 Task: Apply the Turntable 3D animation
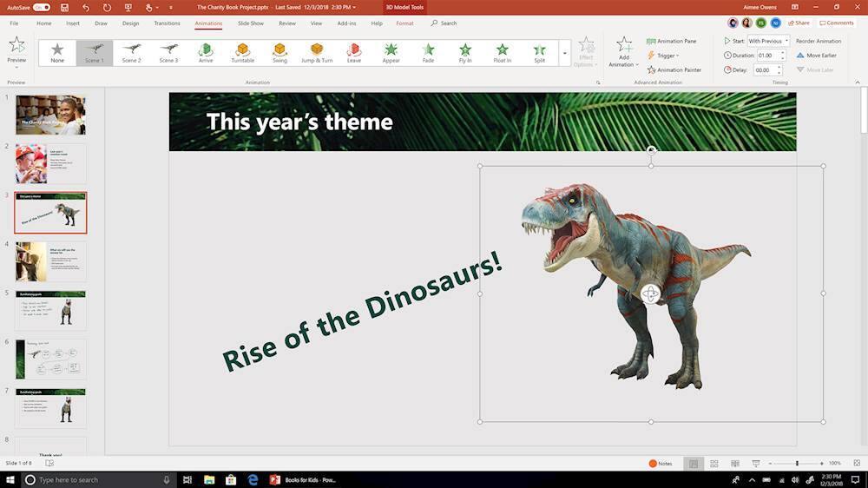(x=243, y=53)
